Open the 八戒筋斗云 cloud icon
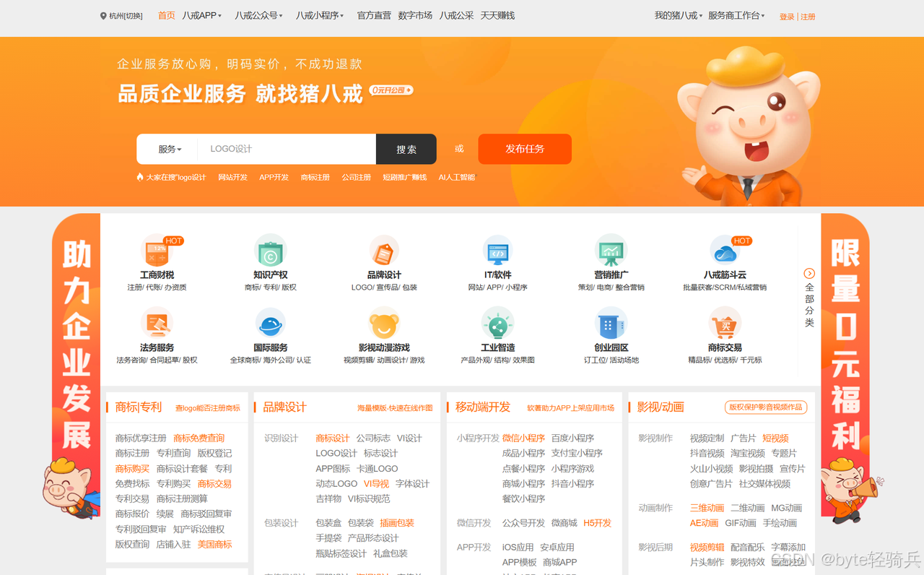Viewport: 924px width, 575px height. [725, 252]
